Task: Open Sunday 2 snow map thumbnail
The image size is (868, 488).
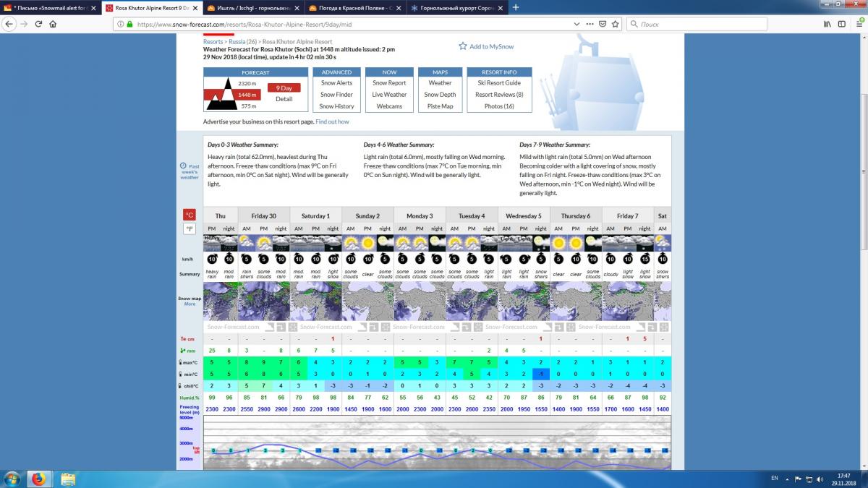Action: (x=367, y=301)
